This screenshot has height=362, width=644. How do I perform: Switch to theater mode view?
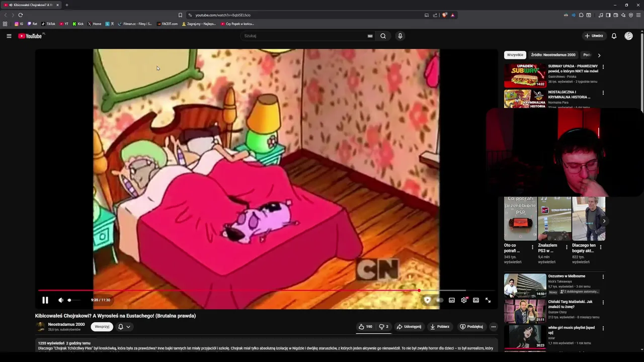click(x=476, y=300)
